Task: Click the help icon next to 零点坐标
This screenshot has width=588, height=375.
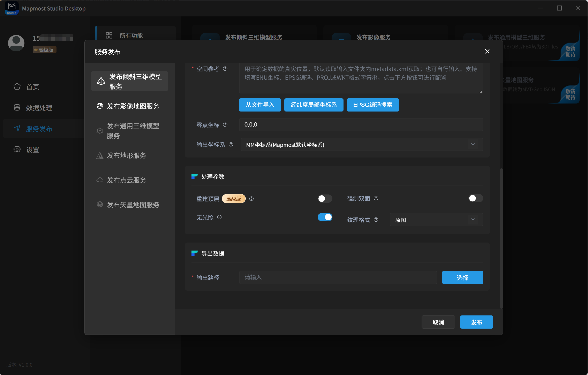Action: click(x=225, y=125)
